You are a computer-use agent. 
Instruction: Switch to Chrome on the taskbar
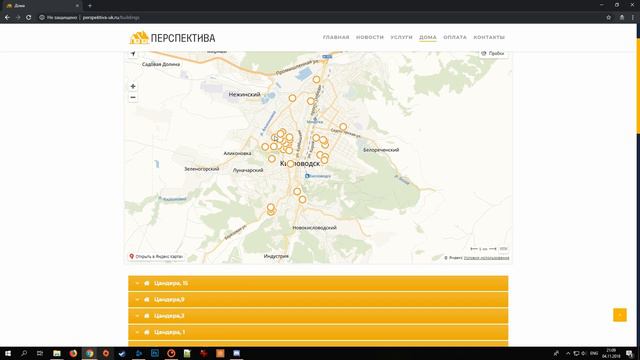click(89, 353)
